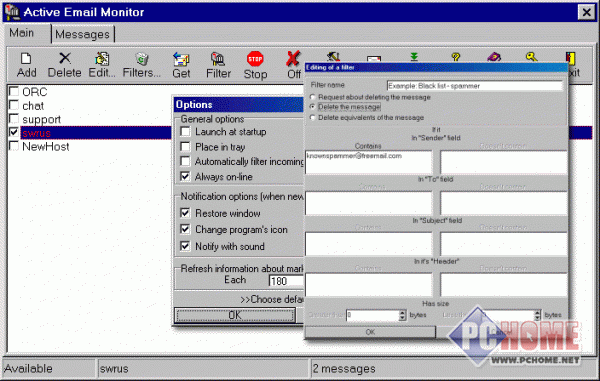Click the Filter name input field

click(474, 86)
